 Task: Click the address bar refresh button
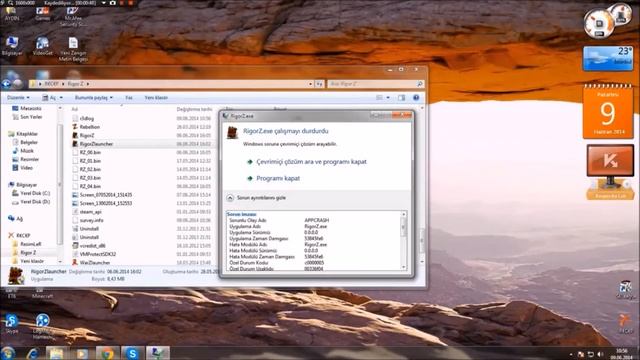[319, 84]
